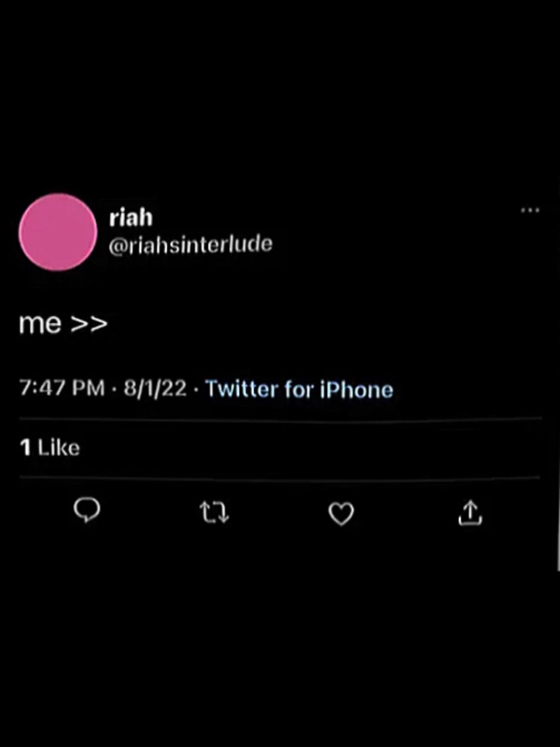This screenshot has width=560, height=747.
Task: Tap the @riahsinterlude handle
Action: click(x=190, y=244)
